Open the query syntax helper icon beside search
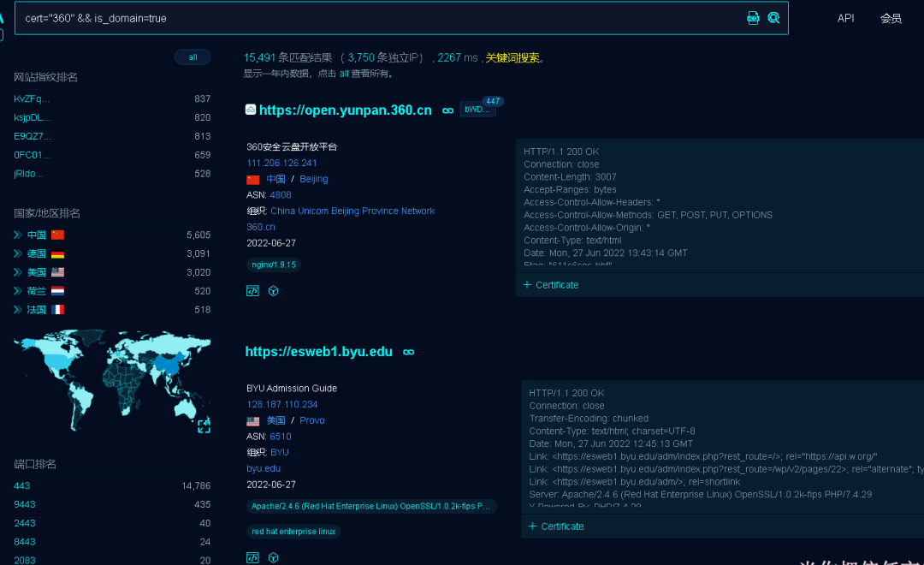924x565 pixels. point(753,18)
